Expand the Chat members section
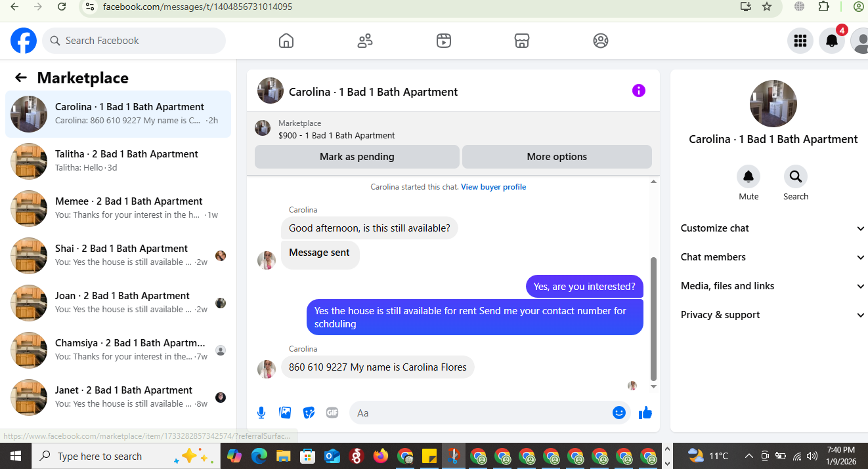Screen dimensions: 868x469 (x=773, y=257)
